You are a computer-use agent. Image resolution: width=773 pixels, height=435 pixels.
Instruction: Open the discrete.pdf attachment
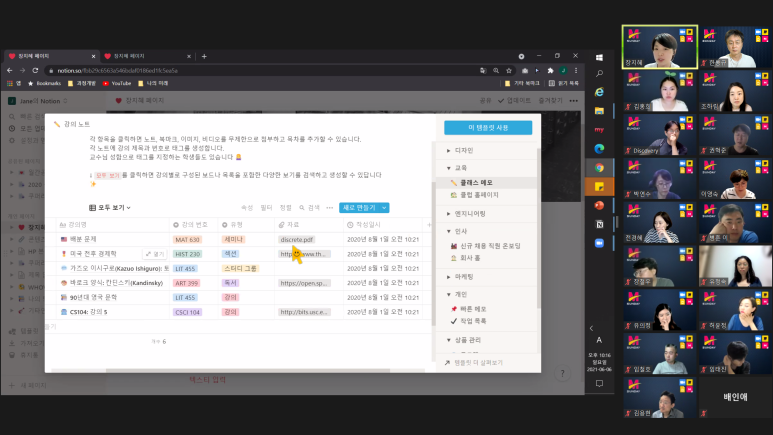tap(297, 240)
